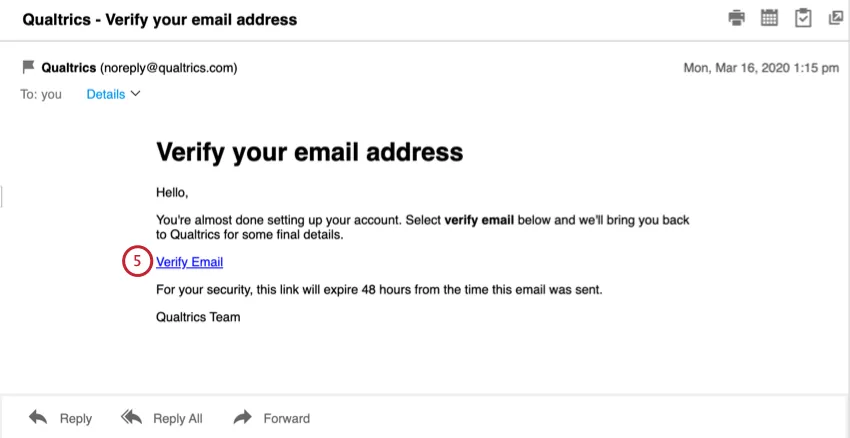850x438 pixels.
Task: Click the email subject title at top
Action: [x=160, y=19]
